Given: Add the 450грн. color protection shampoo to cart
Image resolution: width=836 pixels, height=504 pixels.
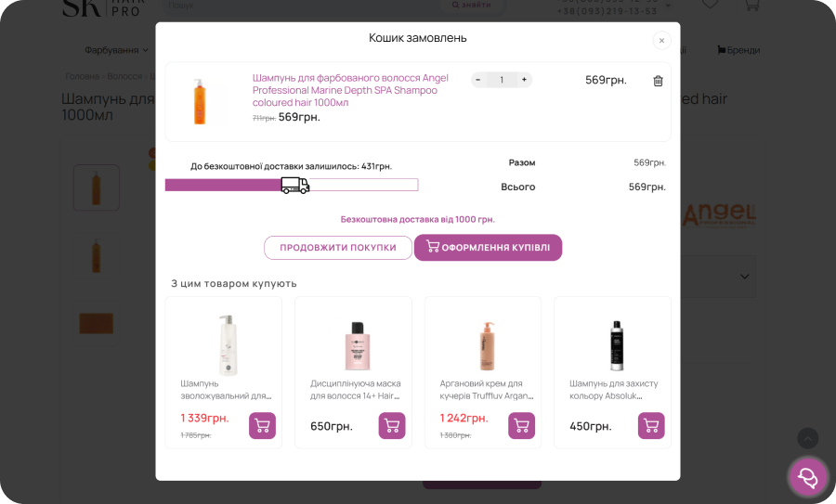Looking at the screenshot, I should click(651, 426).
